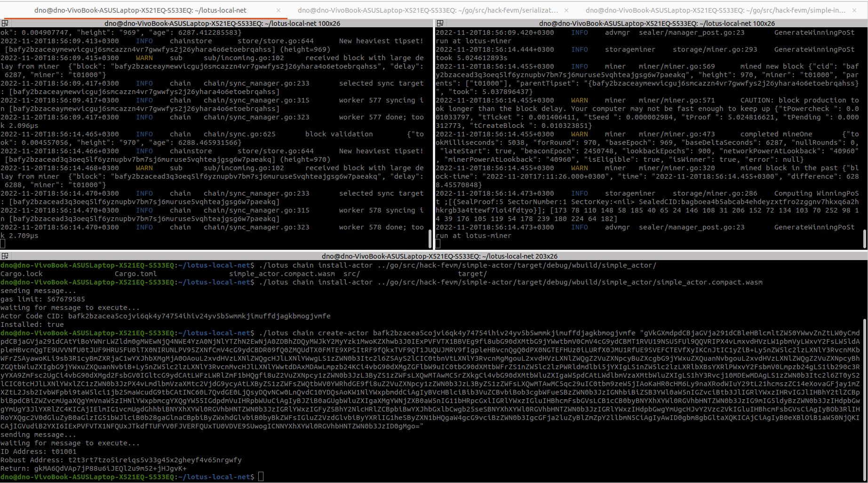868x483 pixels.
Task: Focus the top-left pane cursor block
Action: (x=3, y=244)
